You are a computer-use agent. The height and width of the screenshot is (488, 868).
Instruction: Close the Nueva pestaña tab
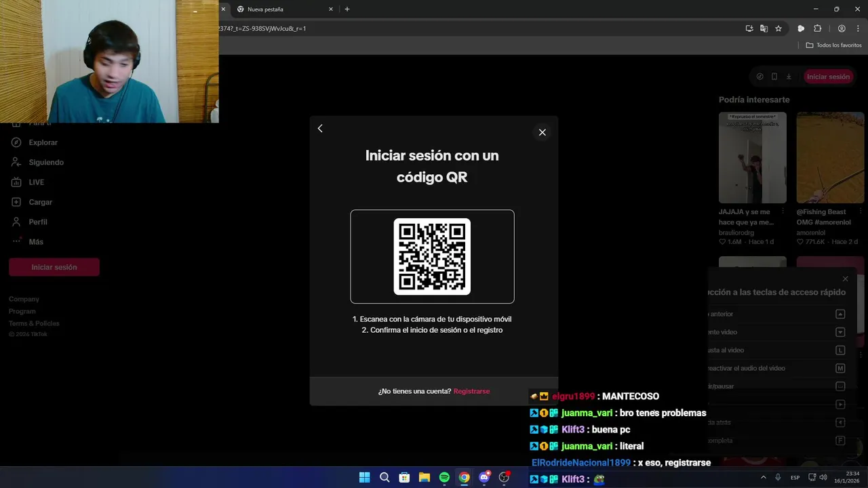331,9
